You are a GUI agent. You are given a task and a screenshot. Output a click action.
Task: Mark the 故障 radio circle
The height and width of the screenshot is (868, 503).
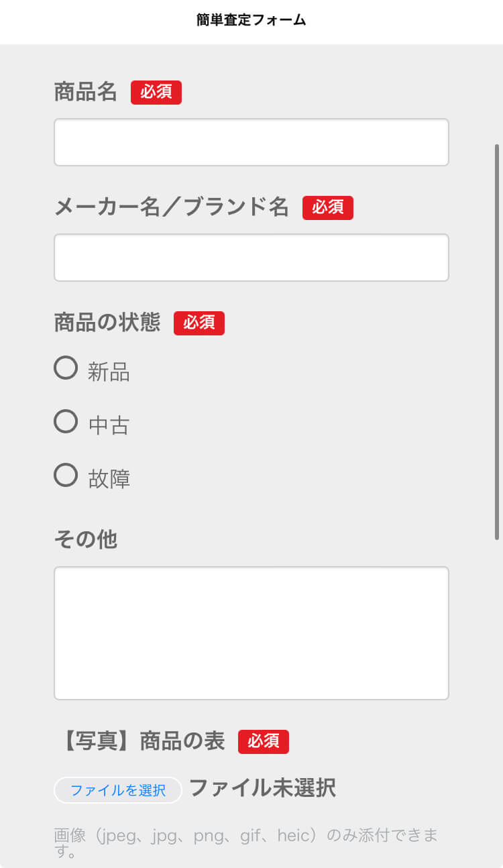pyautogui.click(x=66, y=476)
